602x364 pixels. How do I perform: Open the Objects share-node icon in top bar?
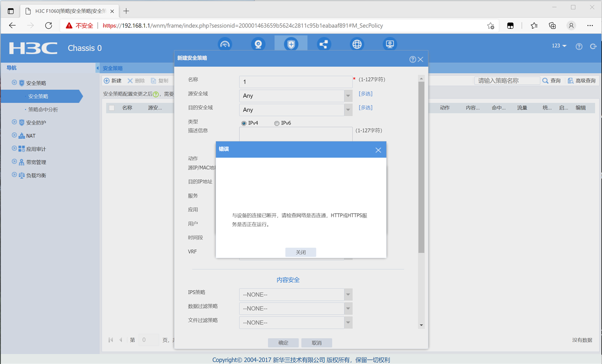[x=324, y=44]
